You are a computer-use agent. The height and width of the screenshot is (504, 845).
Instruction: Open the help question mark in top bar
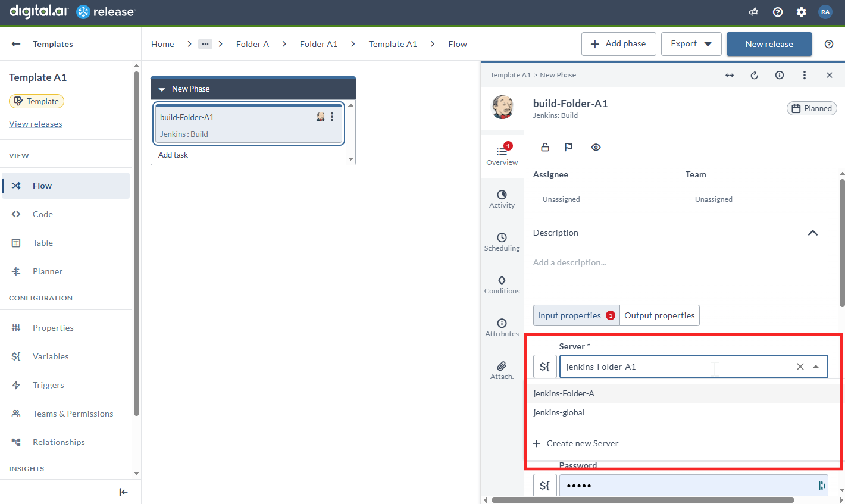[778, 12]
